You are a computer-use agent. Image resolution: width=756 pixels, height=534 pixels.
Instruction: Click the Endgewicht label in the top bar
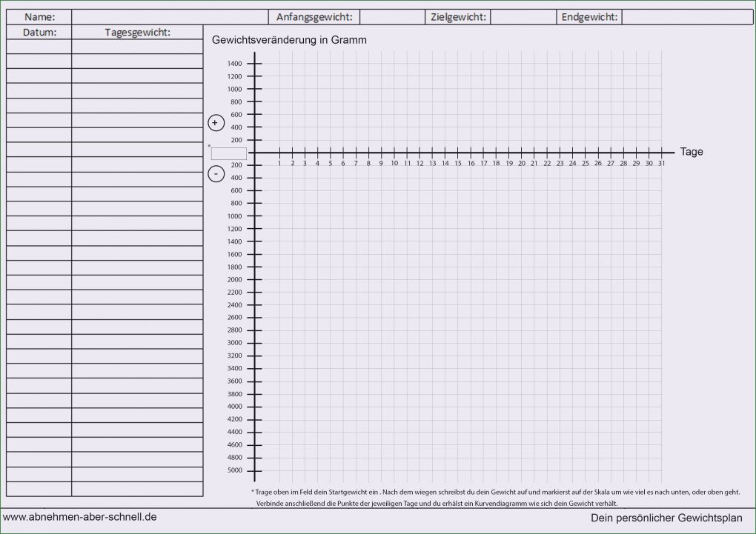pos(588,16)
